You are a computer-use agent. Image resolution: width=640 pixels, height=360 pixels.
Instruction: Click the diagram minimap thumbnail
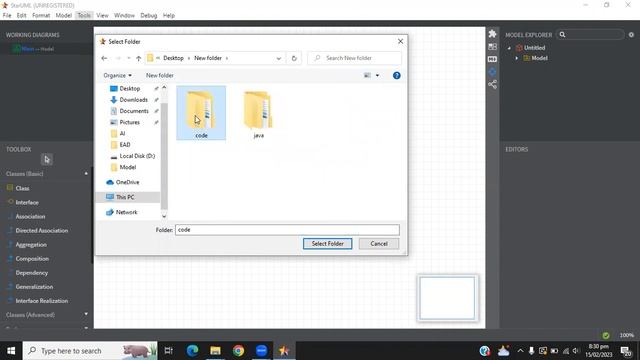point(447,298)
